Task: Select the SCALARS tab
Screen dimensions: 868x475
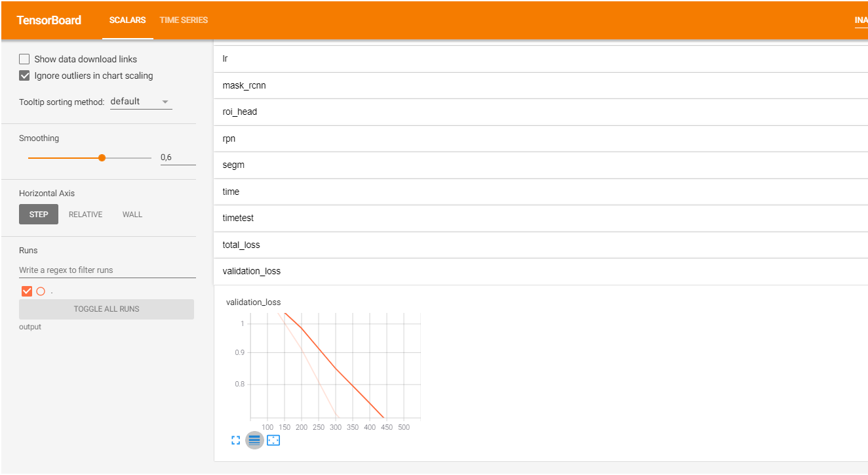Action: click(127, 20)
